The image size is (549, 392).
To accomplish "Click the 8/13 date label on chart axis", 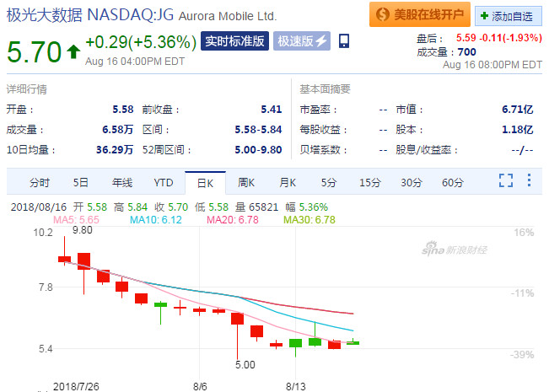I will click(296, 386).
